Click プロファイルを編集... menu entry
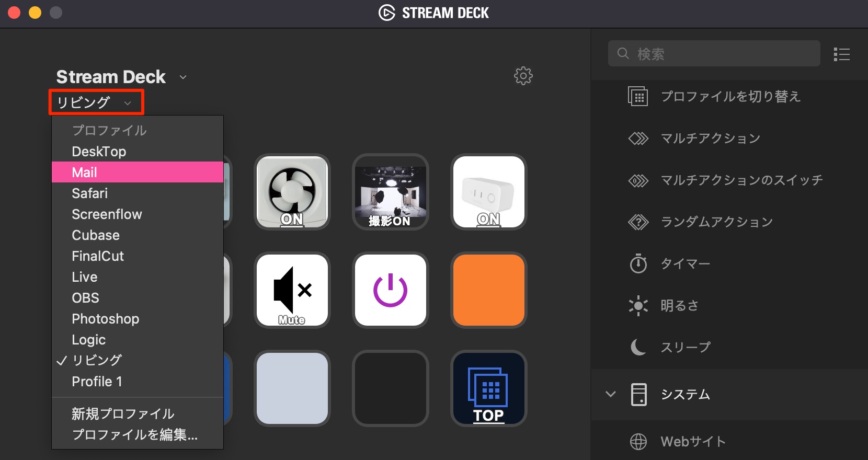The image size is (868, 460). coord(138,435)
